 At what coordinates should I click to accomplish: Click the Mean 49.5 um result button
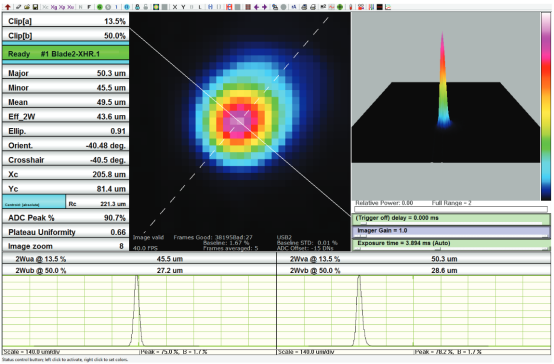pyautogui.click(x=66, y=102)
